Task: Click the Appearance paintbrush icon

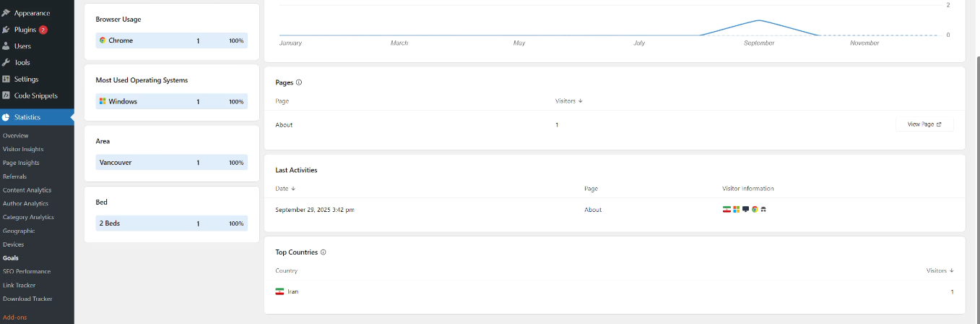Action: tap(6, 13)
